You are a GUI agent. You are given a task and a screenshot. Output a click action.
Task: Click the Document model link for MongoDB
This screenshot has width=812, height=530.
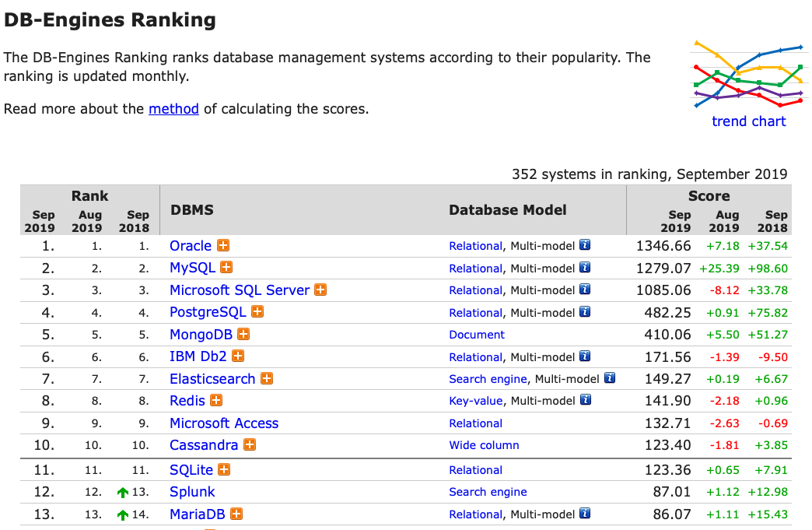477,335
